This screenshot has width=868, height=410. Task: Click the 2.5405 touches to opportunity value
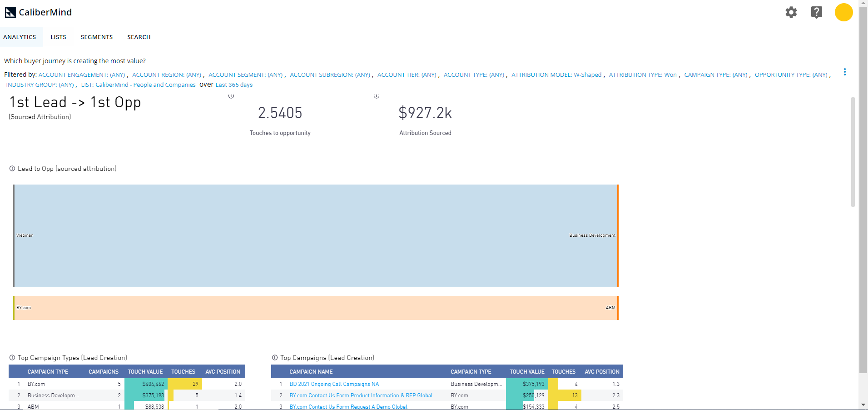280,113
